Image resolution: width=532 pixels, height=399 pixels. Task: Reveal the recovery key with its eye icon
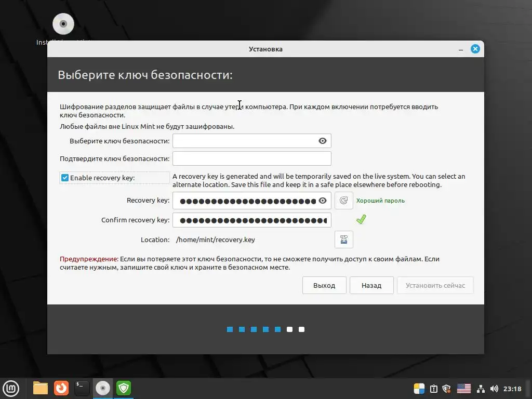click(322, 201)
